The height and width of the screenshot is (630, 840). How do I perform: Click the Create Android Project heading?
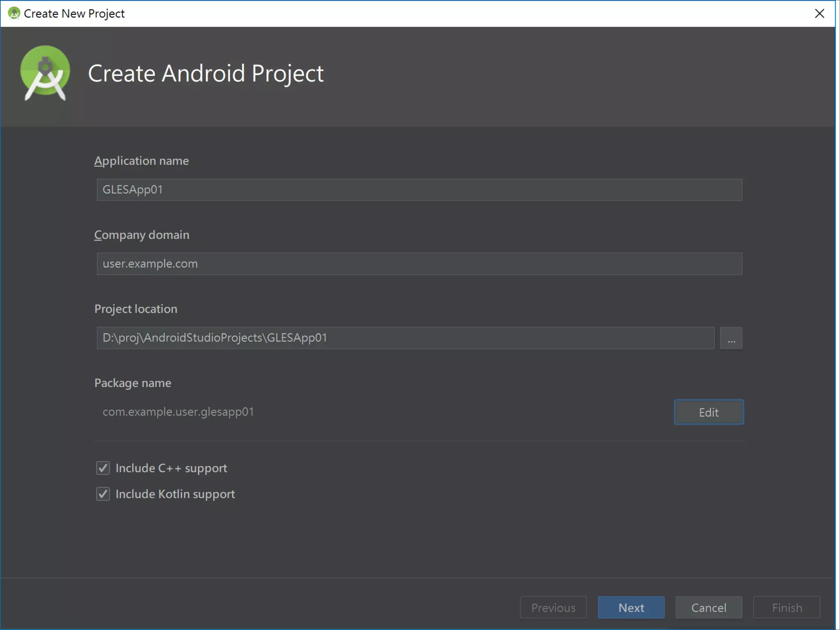click(205, 73)
